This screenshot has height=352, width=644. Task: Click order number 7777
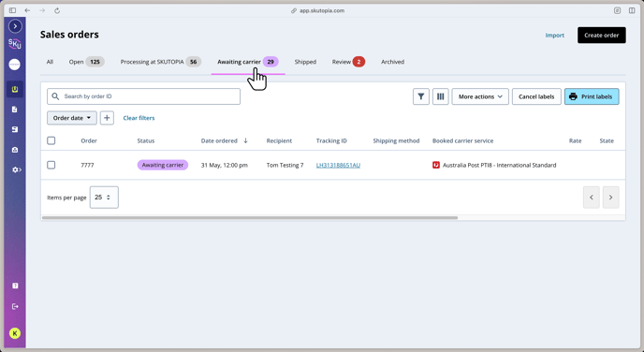[87, 165]
